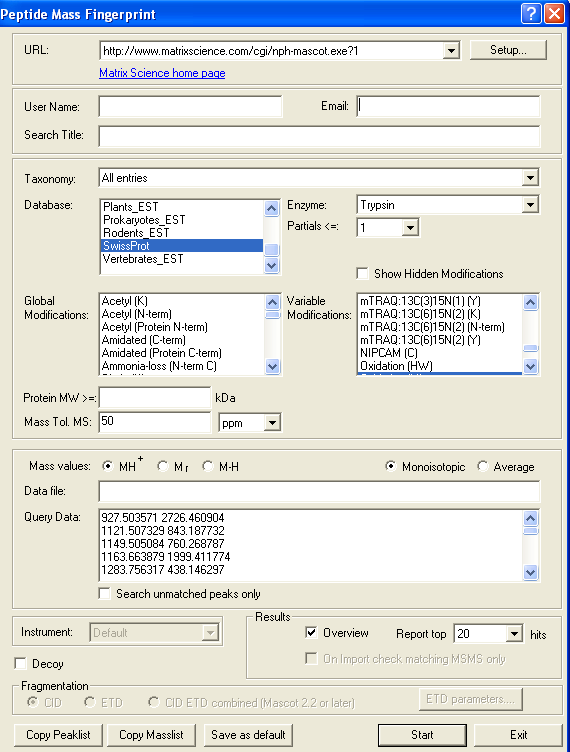
Task: Click into the Data file field
Action: [319, 492]
